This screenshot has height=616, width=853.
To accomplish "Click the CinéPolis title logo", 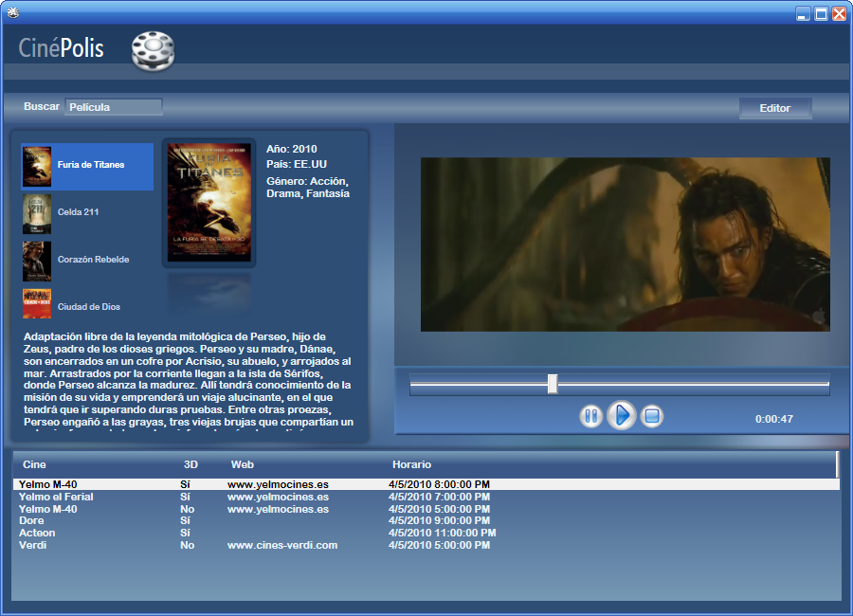I will click(61, 48).
